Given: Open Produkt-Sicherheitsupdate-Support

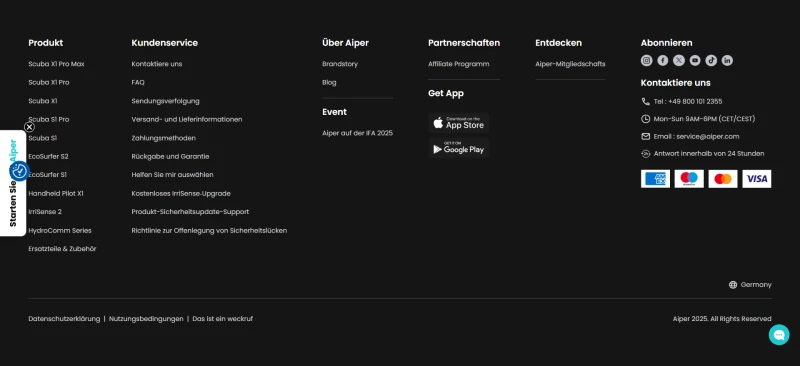Looking at the screenshot, I should [190, 212].
